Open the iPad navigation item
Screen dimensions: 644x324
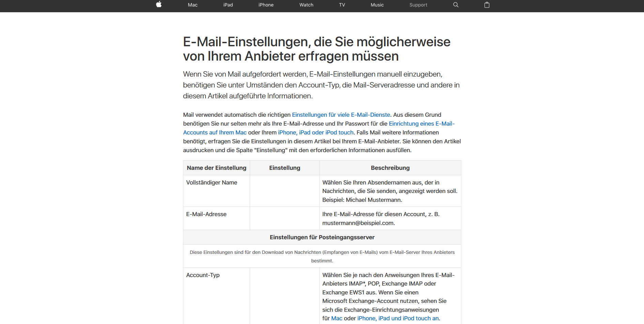pos(228,5)
